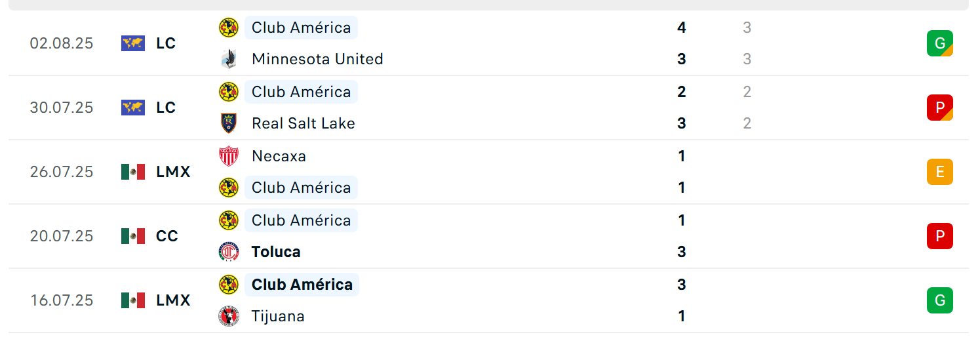Click the Mexico flag icon for 26.07.25

tap(133, 172)
